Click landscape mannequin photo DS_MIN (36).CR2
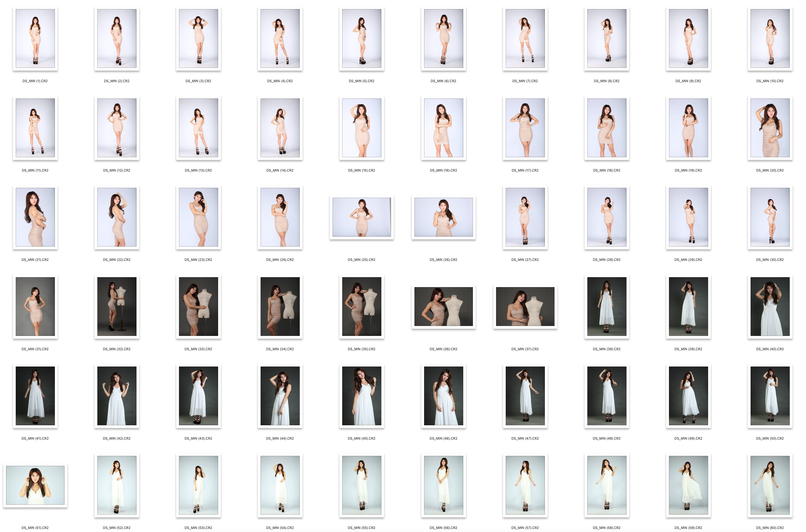 (x=443, y=306)
